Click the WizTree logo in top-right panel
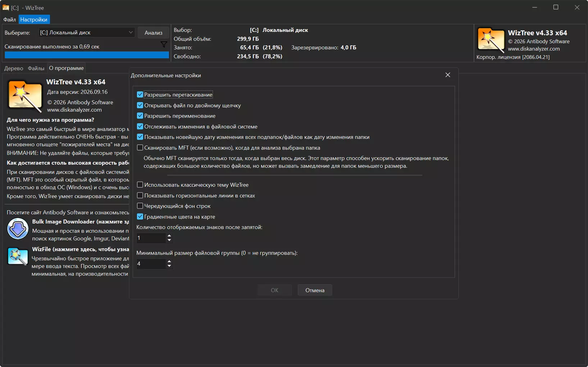588x367 pixels. (491, 40)
